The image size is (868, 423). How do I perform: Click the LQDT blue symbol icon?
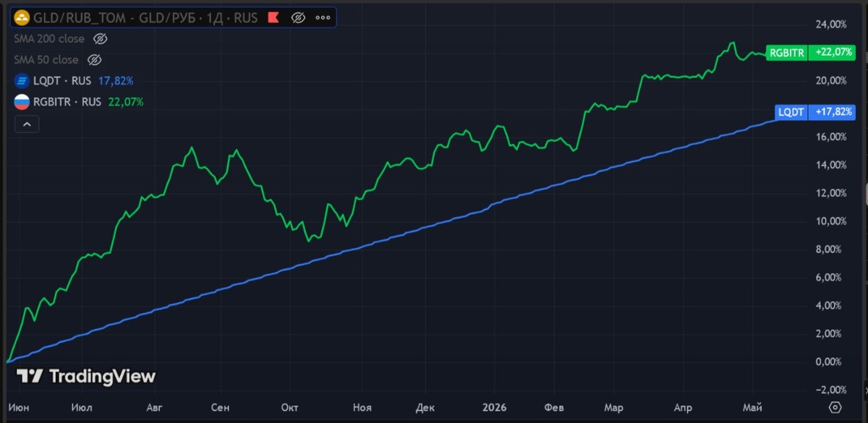click(x=22, y=81)
